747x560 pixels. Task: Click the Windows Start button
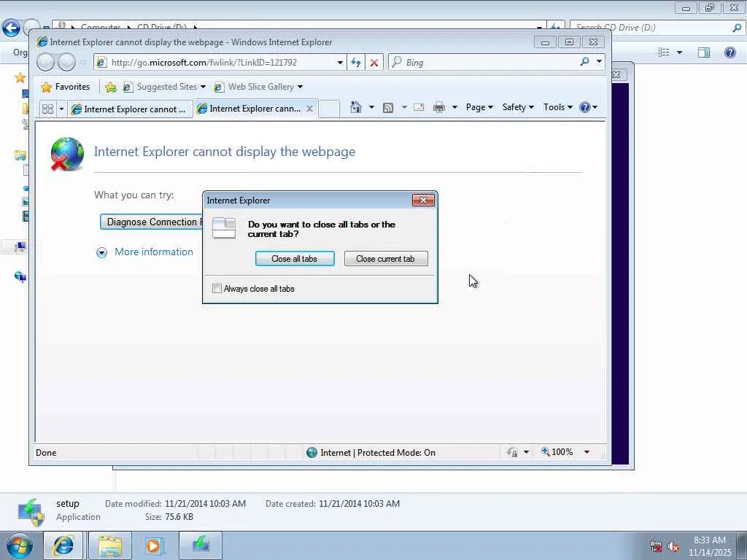(19, 545)
